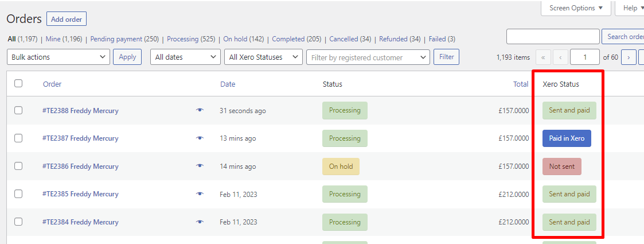Go to previous page of orders
This screenshot has height=244, width=644.
tap(560, 57)
